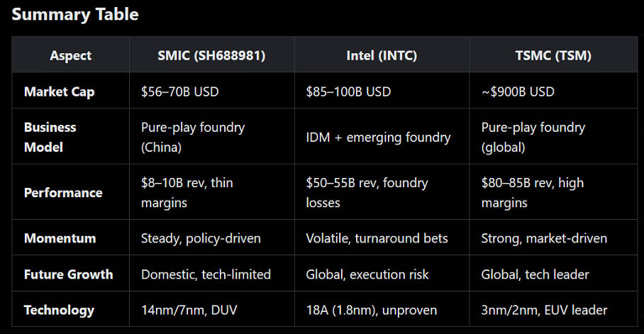644x334 pixels.
Task: Click the $50–55B rev, foundry losses cell
Action: tap(366, 192)
